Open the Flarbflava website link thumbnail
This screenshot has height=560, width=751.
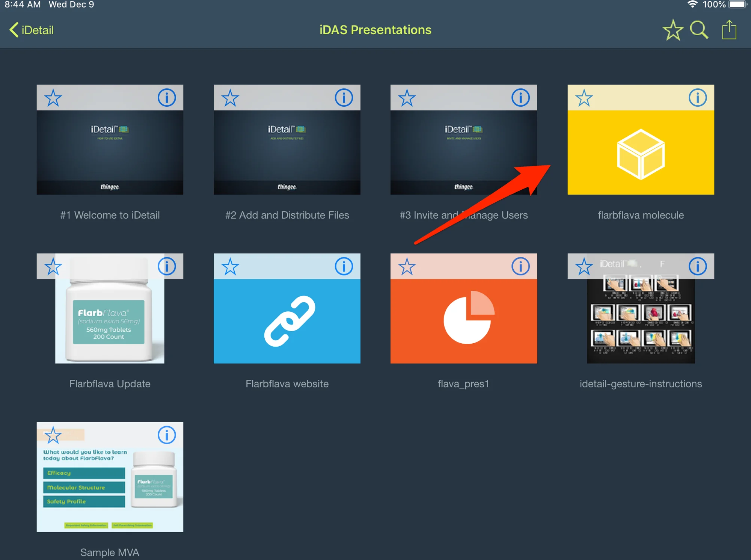pyautogui.click(x=287, y=321)
